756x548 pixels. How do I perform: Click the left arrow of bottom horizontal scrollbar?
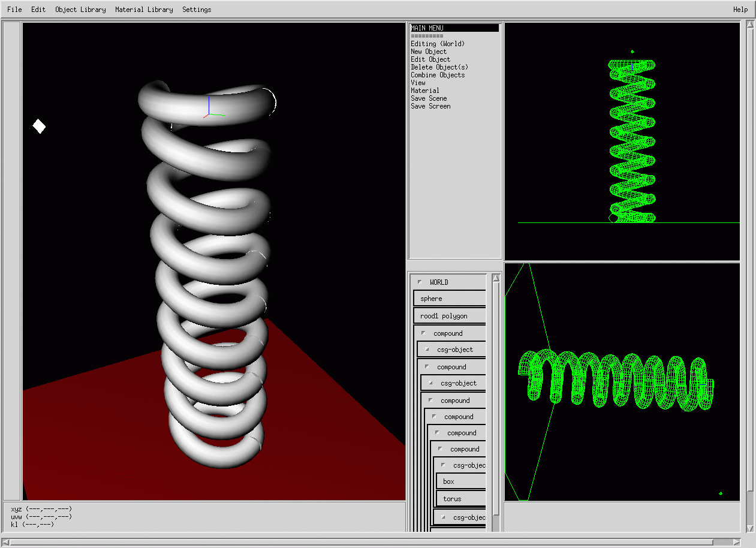pos(6,543)
